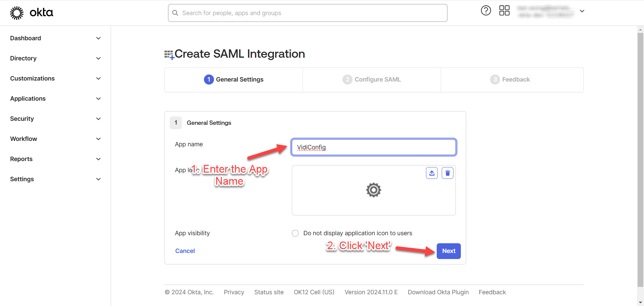This screenshot has width=644, height=306.
Task: Click the Okta logo in the header
Action: pyautogui.click(x=32, y=13)
